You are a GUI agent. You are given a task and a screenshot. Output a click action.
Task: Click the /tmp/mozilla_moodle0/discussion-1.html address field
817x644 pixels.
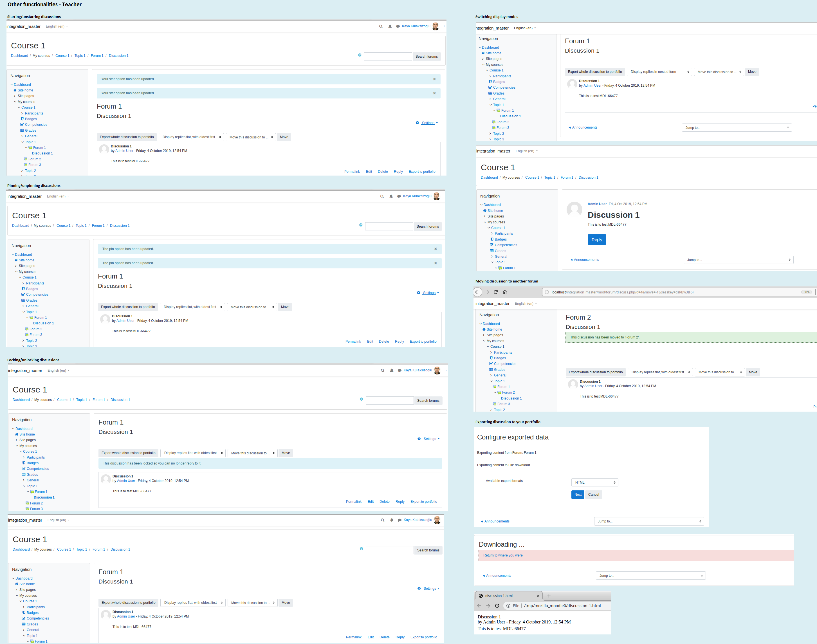[x=562, y=605]
